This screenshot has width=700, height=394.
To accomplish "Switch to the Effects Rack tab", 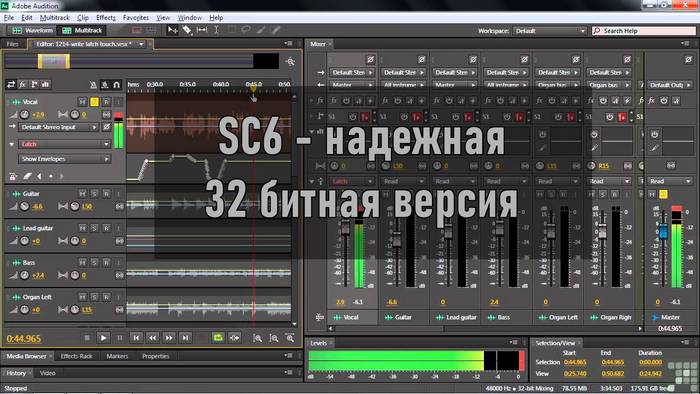I will click(76, 356).
